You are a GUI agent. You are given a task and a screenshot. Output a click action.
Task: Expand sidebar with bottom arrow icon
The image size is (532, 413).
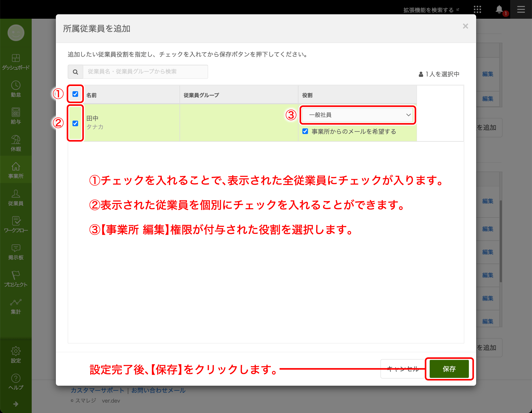(x=16, y=404)
